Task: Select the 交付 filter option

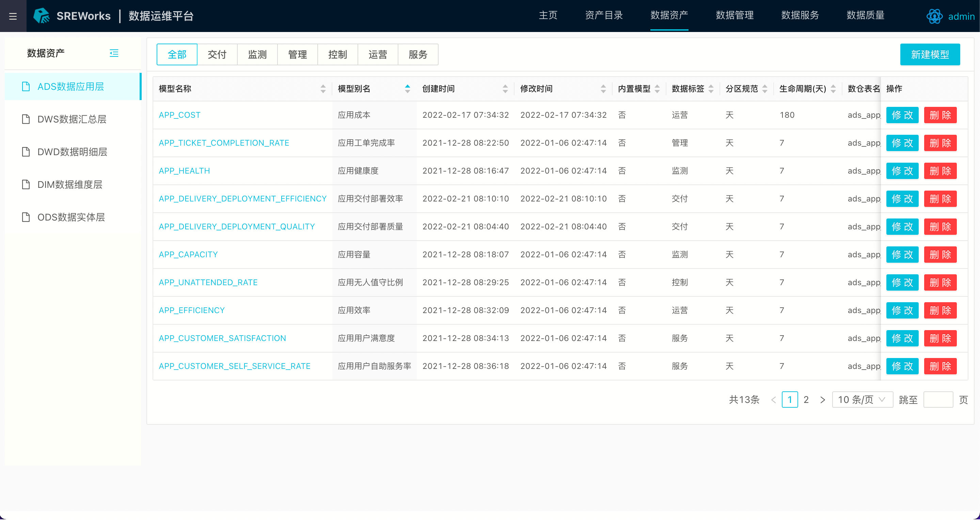Action: pos(217,55)
